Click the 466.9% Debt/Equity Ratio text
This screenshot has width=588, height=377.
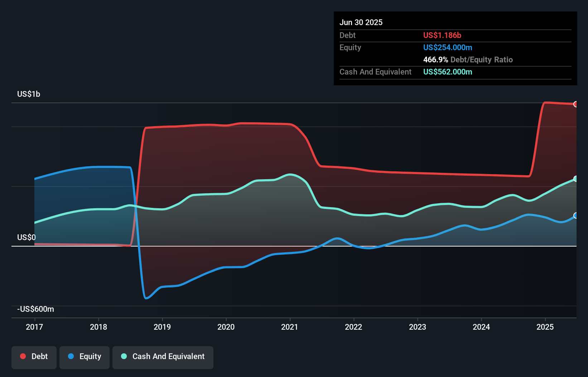468,59
